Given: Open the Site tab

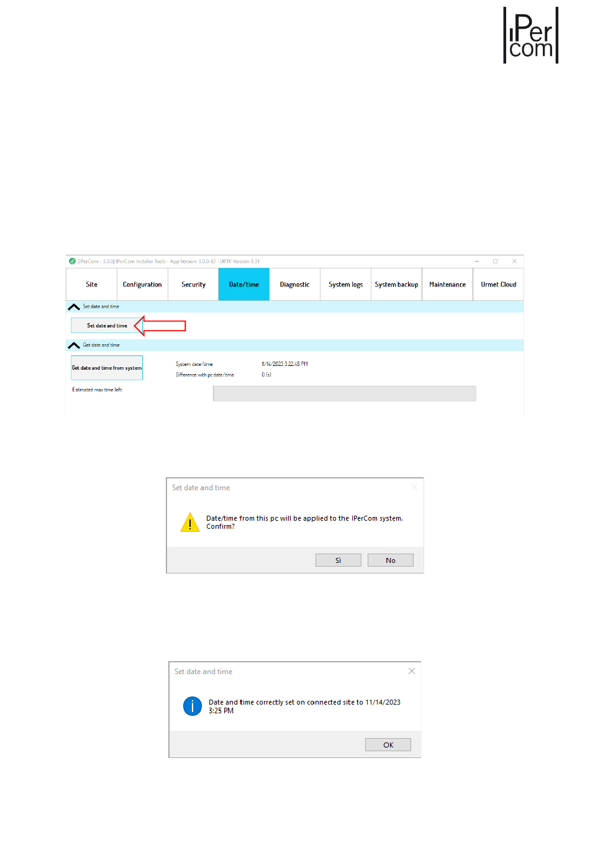Looking at the screenshot, I should [91, 285].
